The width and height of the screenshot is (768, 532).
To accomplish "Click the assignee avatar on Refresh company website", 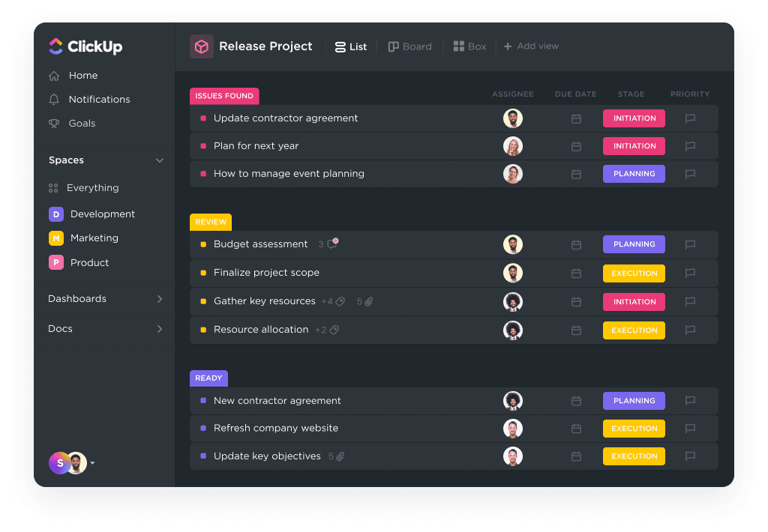I will tap(513, 429).
